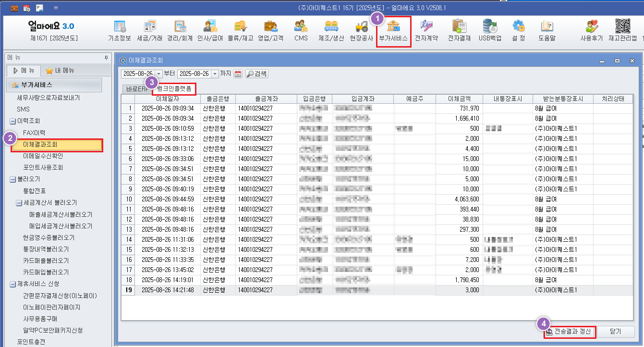644x347 pixels.
Task: Open the 설정 gear icon
Action: point(519,30)
